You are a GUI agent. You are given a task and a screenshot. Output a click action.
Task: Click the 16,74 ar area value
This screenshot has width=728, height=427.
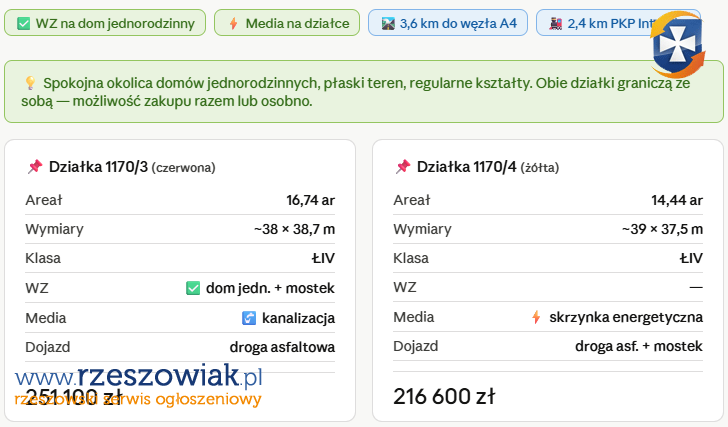pyautogui.click(x=310, y=200)
